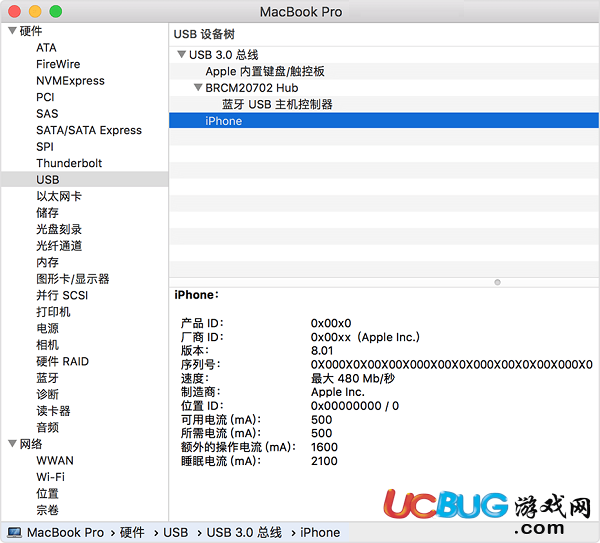Collapse the 网络 section triangle
The image size is (600, 543).
[12, 444]
